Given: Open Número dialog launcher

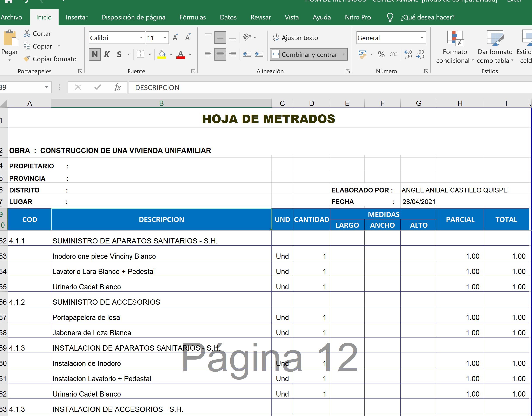Looking at the screenshot, I should pos(426,71).
